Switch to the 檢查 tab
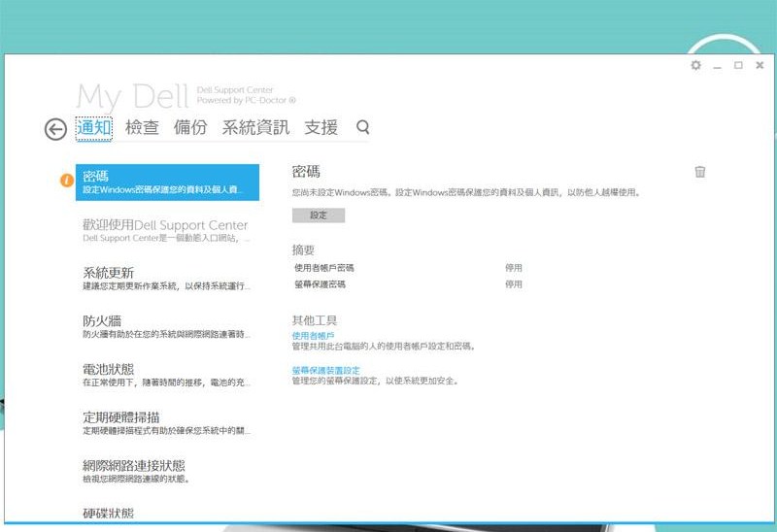 pos(142,127)
